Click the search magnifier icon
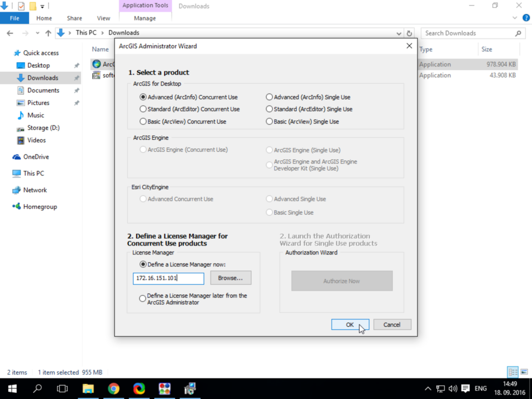This screenshot has height=399, width=532. coord(518,33)
